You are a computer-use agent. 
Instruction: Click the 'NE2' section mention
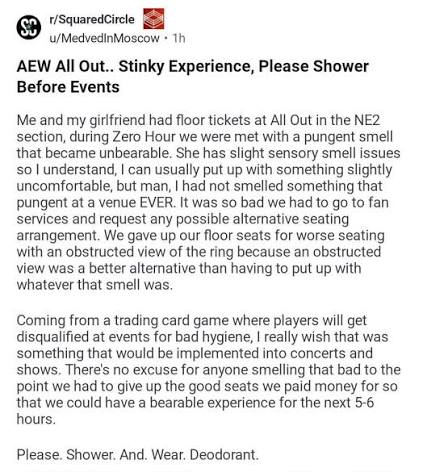click(367, 120)
